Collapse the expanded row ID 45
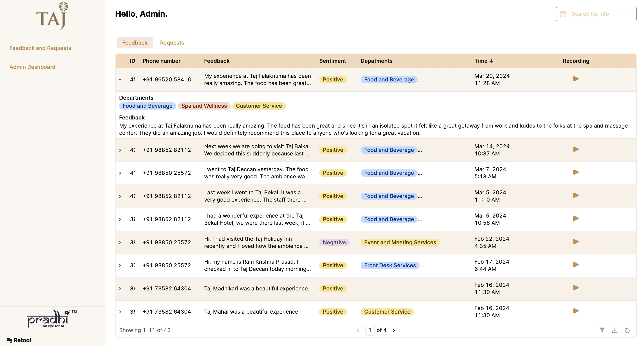 [x=120, y=80]
